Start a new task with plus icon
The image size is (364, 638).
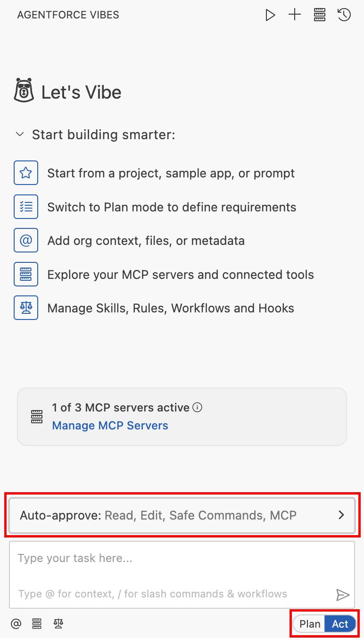point(295,15)
